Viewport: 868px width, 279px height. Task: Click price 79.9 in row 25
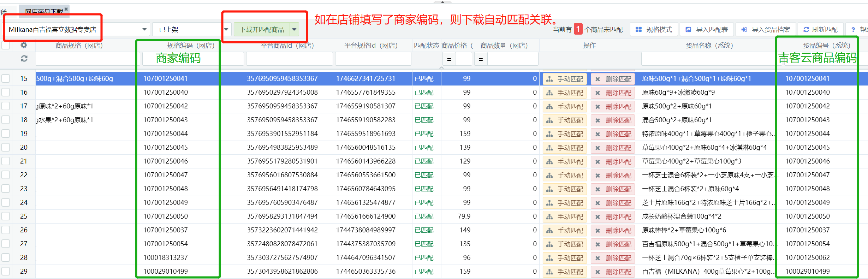point(464,216)
